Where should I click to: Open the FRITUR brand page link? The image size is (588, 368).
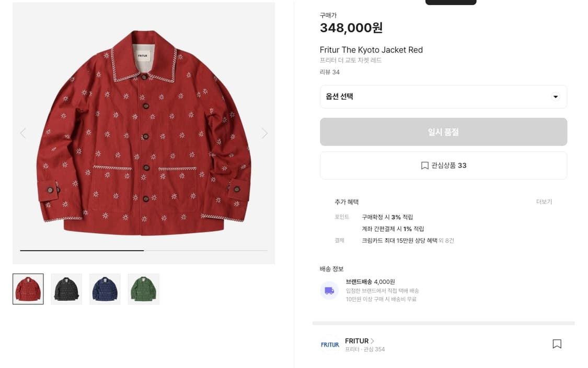pyautogui.click(x=359, y=341)
